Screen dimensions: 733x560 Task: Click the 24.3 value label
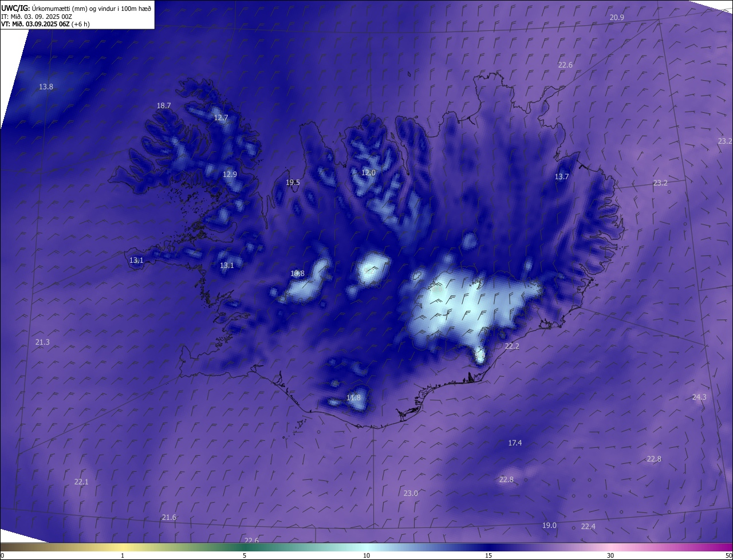click(699, 397)
